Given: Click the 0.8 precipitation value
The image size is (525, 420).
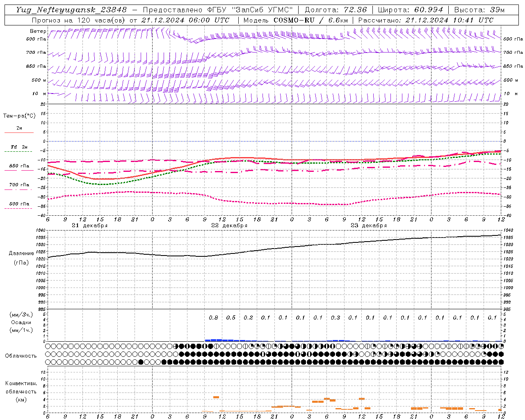Looking at the screenshot, I should point(213,318).
